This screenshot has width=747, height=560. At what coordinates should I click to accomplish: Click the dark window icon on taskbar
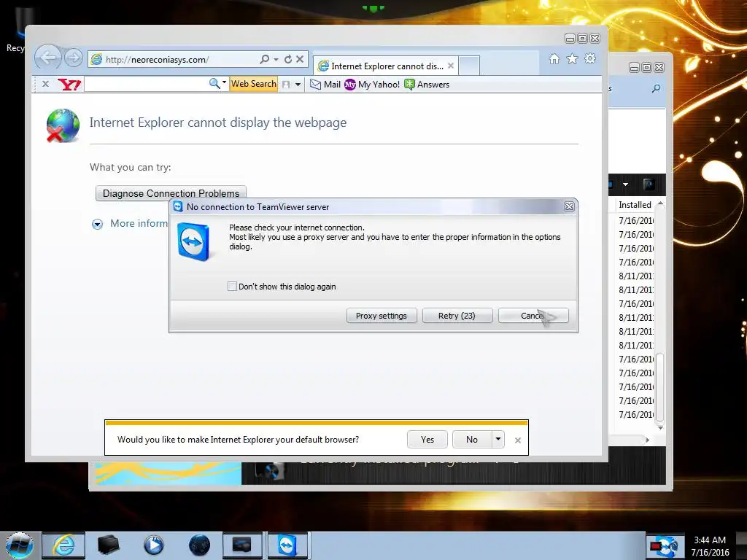[242, 545]
